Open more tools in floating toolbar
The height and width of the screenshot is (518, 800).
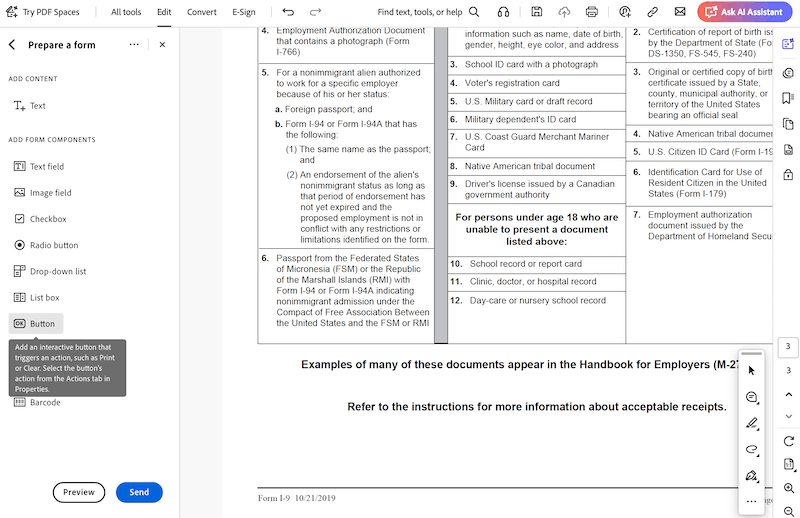click(751, 502)
